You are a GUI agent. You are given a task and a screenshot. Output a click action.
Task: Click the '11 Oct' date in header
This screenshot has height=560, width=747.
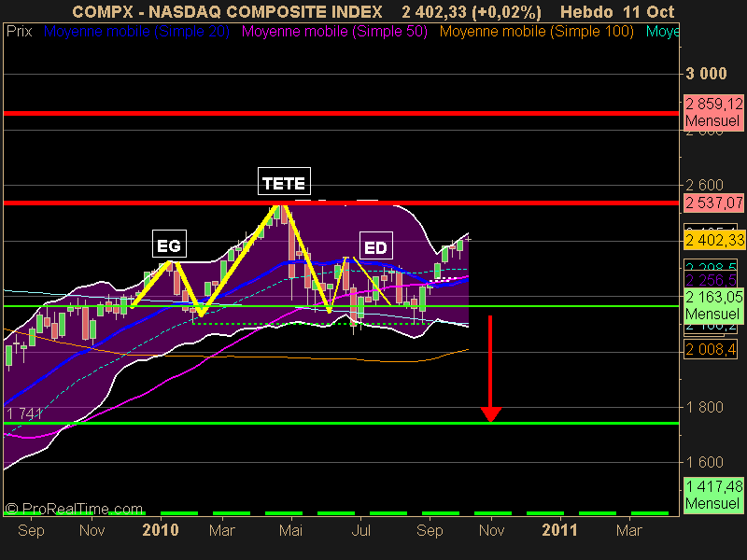[648, 12]
